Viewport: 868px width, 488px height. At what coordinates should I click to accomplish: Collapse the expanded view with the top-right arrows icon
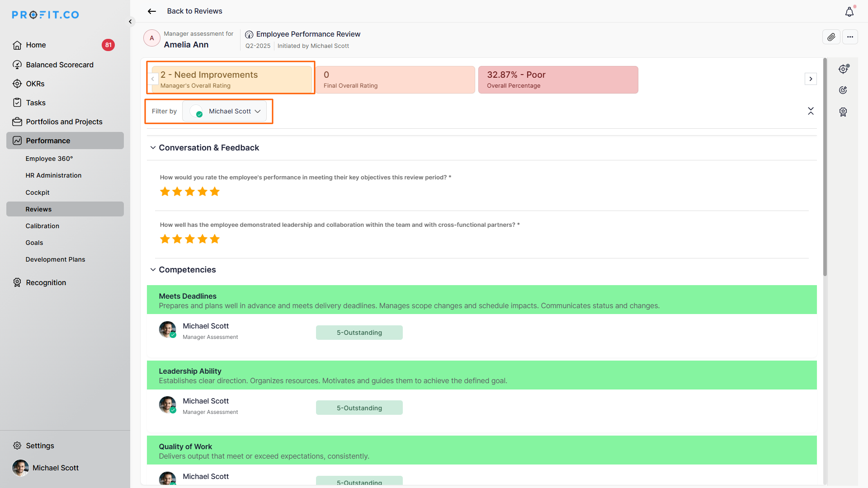pos(811,111)
